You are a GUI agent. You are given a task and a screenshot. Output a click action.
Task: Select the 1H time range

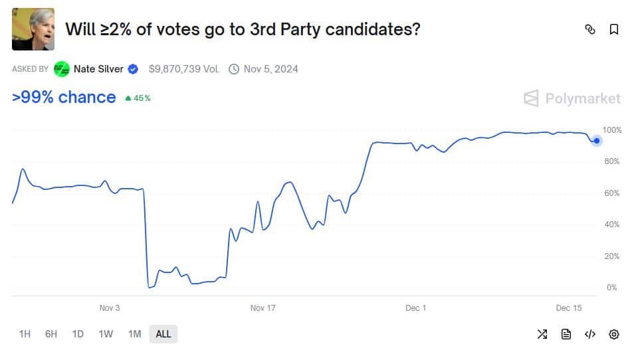pos(25,334)
